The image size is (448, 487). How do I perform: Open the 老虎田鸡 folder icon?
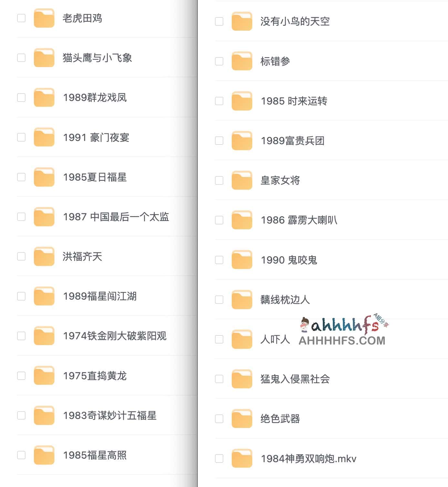pos(44,18)
